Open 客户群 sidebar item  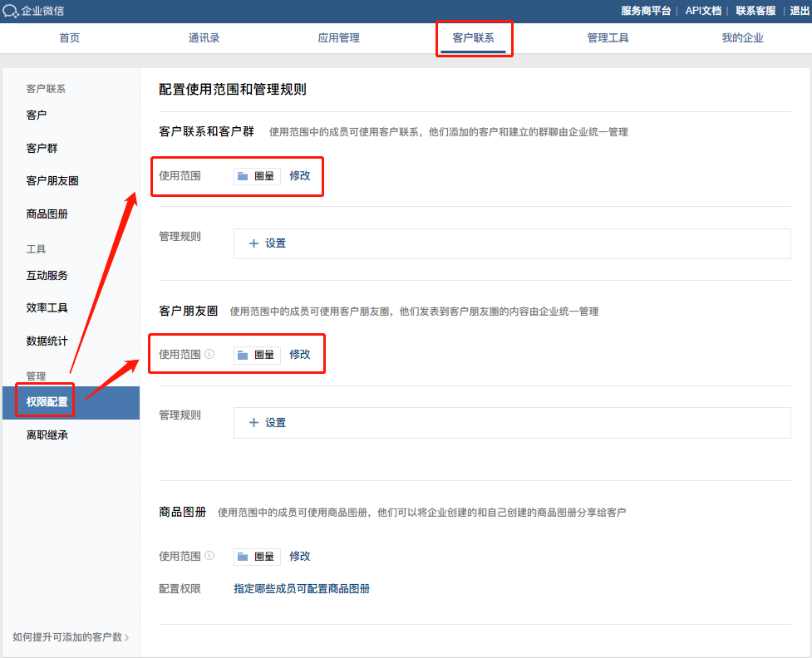click(x=42, y=148)
